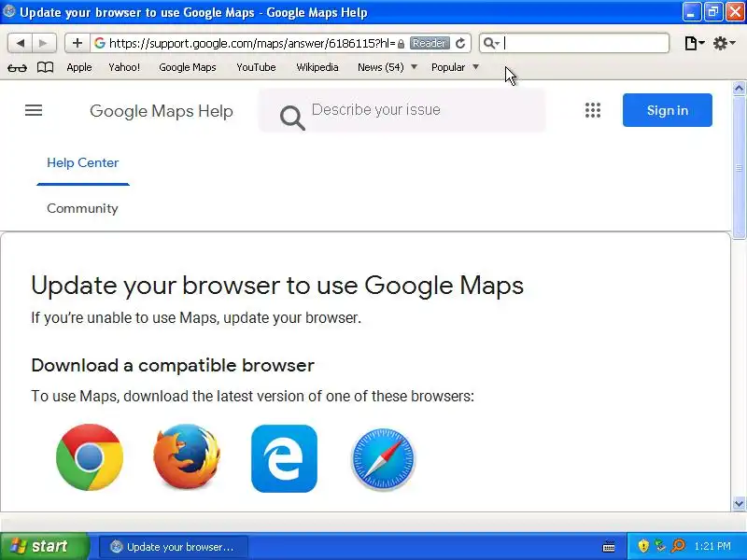Select the Help Center tab
Viewport: 747px width, 560px height.
click(83, 162)
